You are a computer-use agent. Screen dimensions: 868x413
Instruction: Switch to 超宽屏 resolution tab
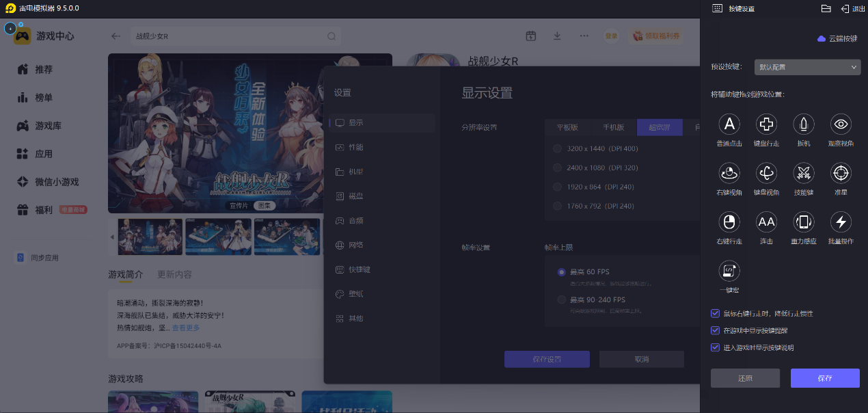(660, 127)
